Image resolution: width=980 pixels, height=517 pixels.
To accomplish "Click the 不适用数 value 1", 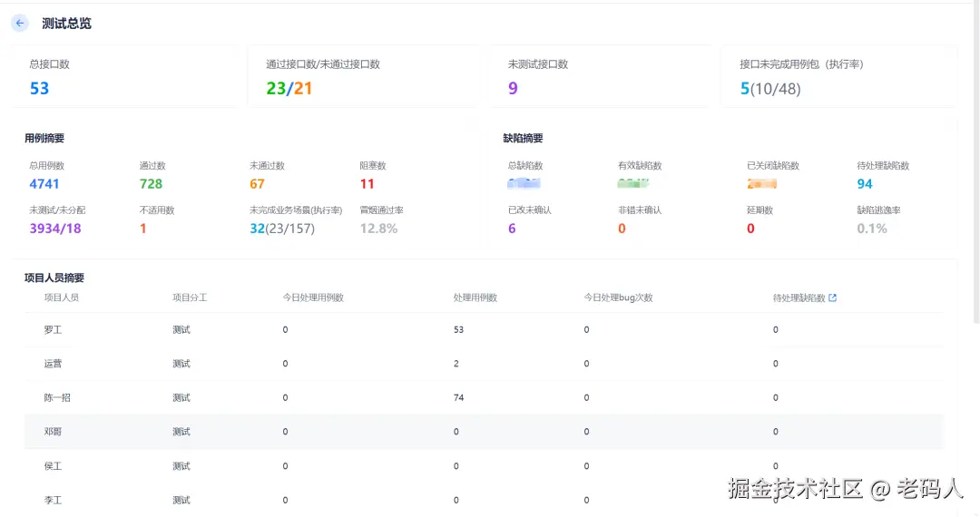I will tap(142, 229).
